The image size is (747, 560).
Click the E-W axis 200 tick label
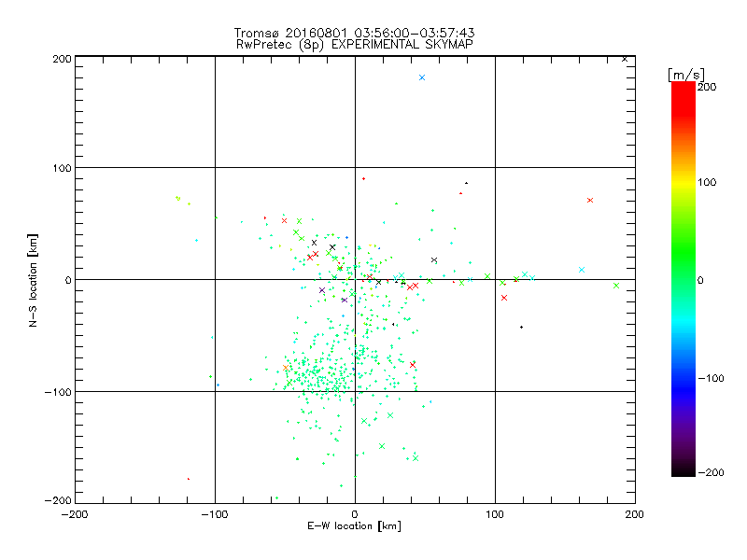(635, 514)
